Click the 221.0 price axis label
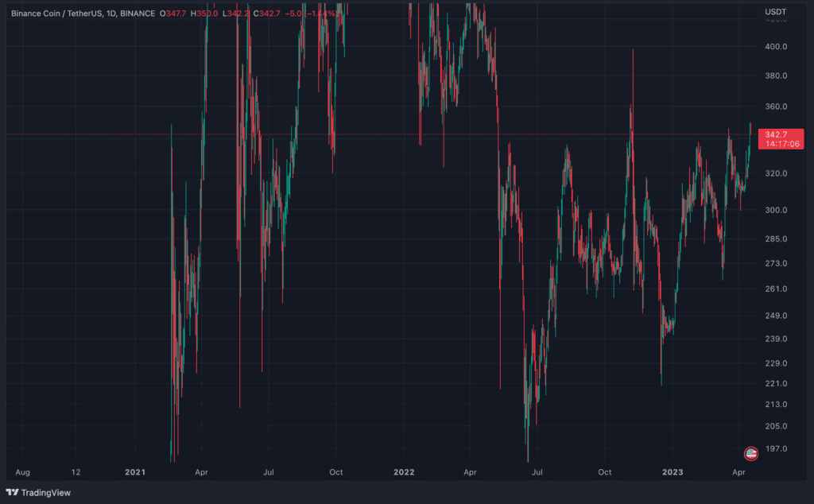 pyautogui.click(x=776, y=384)
